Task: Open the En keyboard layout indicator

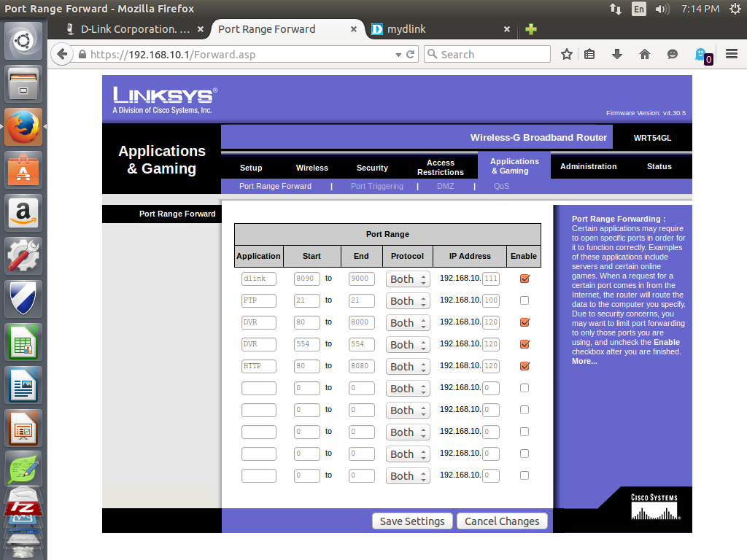Action: (x=639, y=9)
